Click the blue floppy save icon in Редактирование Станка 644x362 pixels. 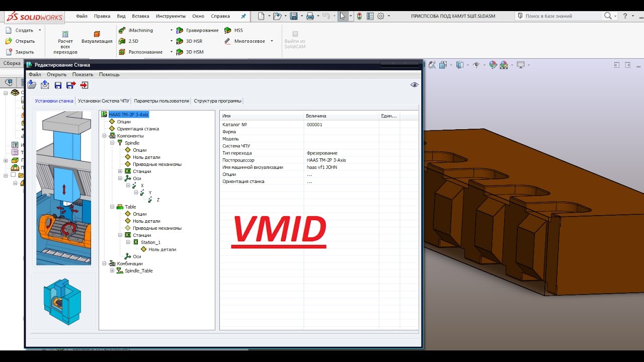58,85
